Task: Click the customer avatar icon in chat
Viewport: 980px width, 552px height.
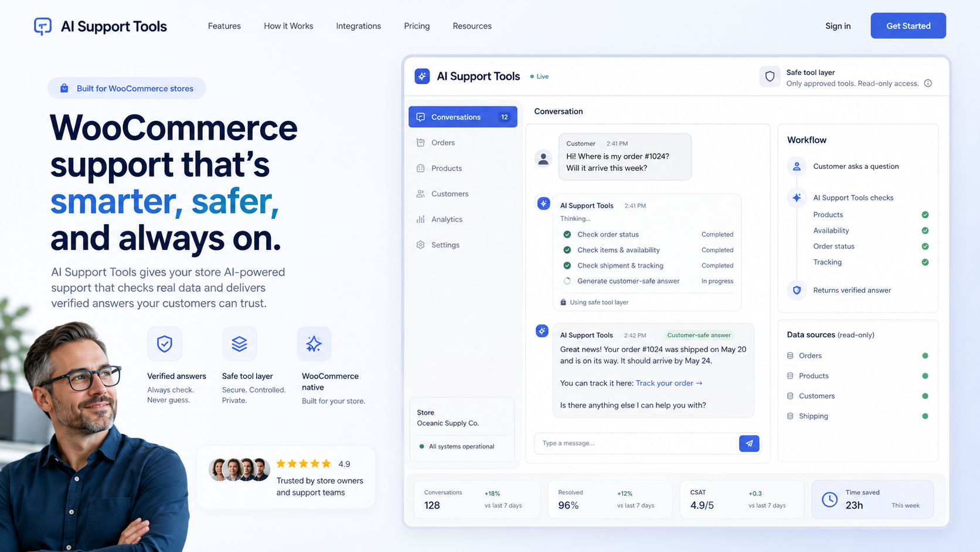Action: point(543,158)
